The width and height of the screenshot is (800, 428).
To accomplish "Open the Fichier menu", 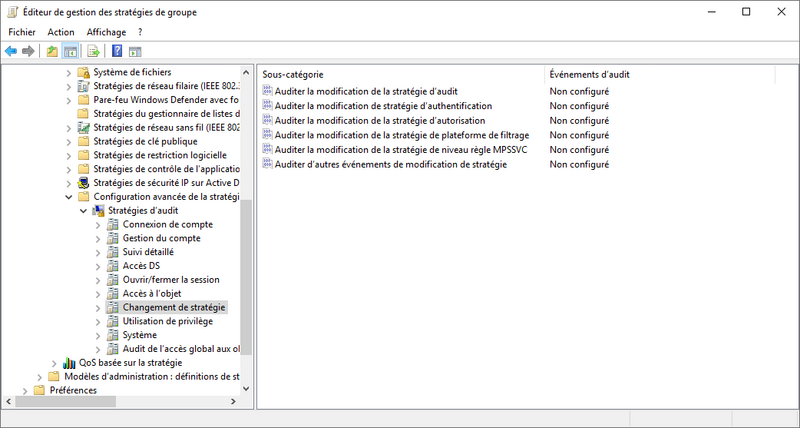I will click(x=21, y=32).
